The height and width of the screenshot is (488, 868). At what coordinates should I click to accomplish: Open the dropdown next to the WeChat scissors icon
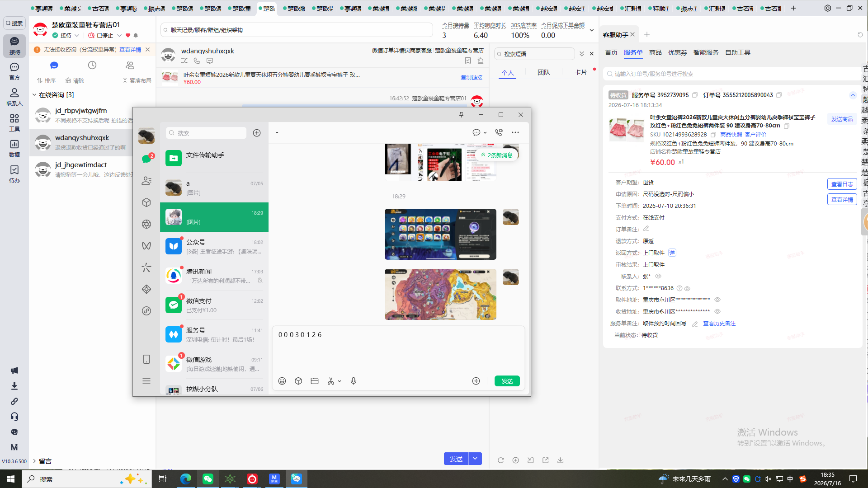coord(340,381)
